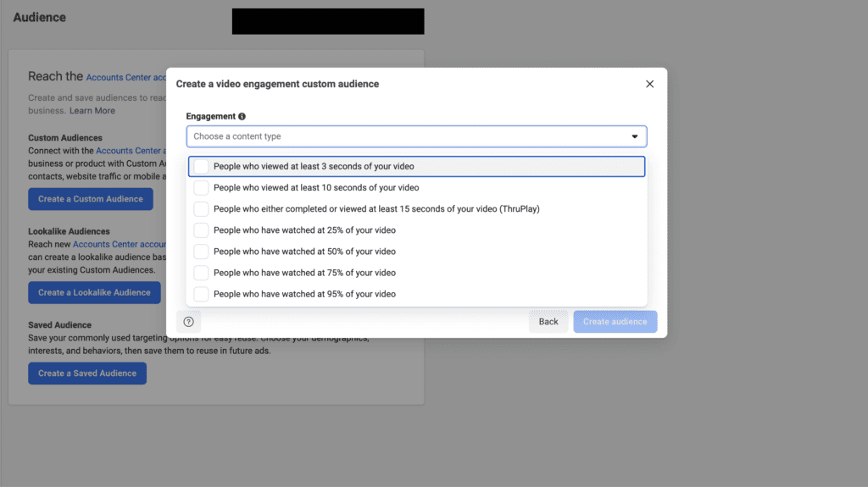Check the watched at 25% checkbox
Screen dimensions: 868x487
pos(201,230)
